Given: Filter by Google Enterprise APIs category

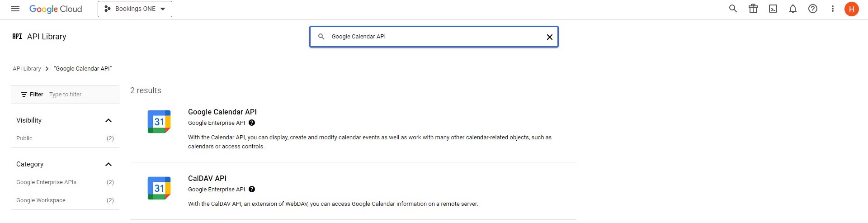Looking at the screenshot, I should (46, 182).
